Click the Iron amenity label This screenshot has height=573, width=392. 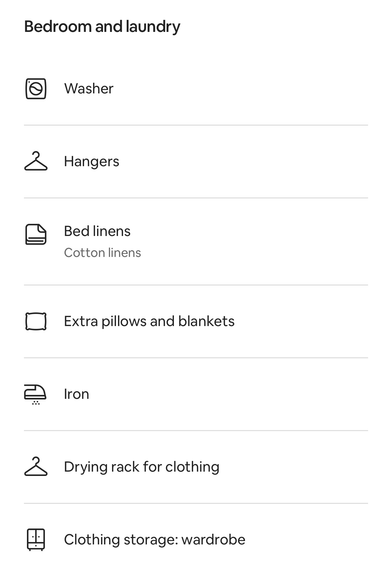(x=76, y=394)
